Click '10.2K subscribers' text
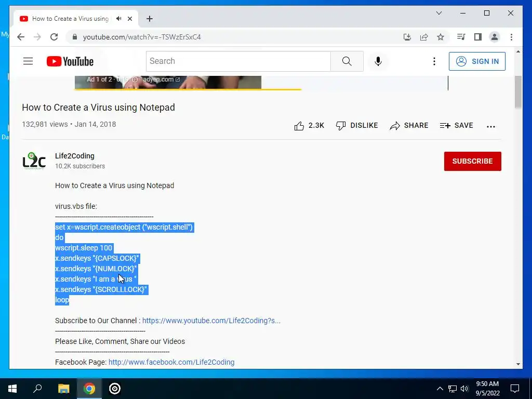Screen dimensions: 532x399 (80, 166)
